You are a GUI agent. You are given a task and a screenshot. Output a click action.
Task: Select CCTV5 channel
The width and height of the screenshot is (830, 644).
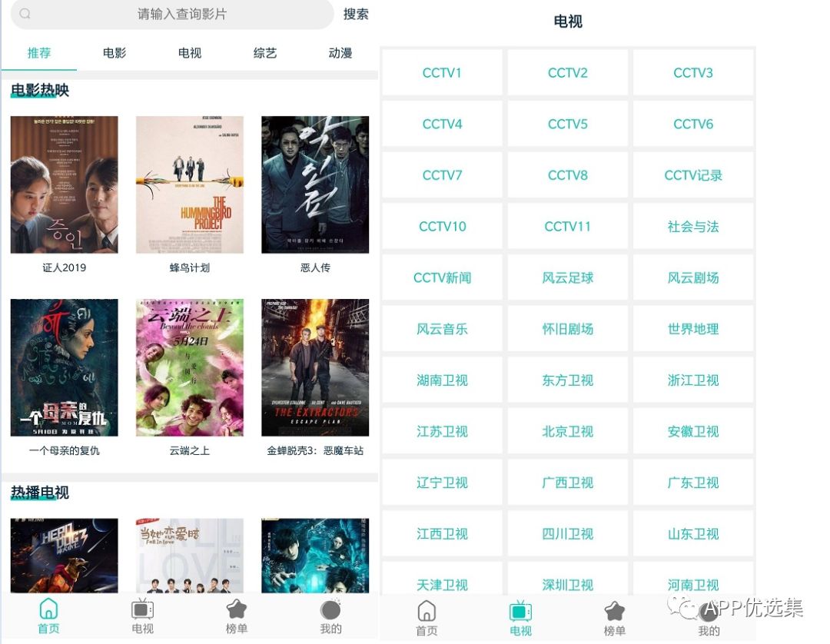[x=567, y=124]
